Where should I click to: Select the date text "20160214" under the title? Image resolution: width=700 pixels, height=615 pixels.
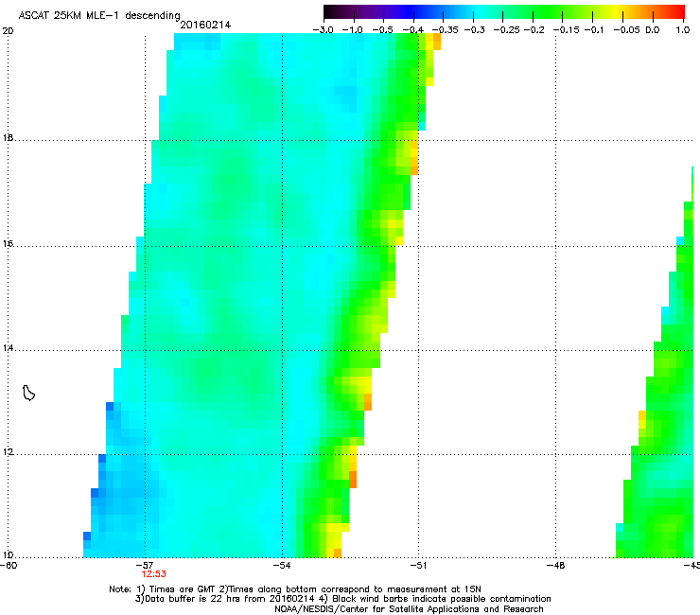click(205, 25)
